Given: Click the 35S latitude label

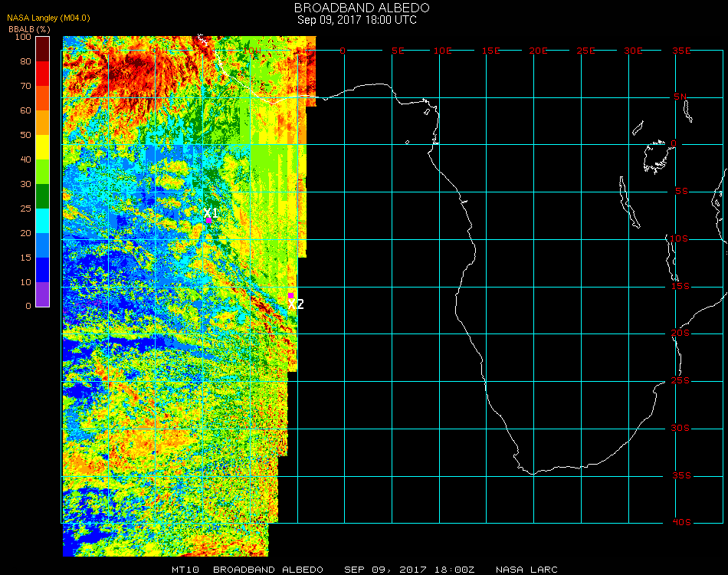Looking at the screenshot, I should 681,475.
